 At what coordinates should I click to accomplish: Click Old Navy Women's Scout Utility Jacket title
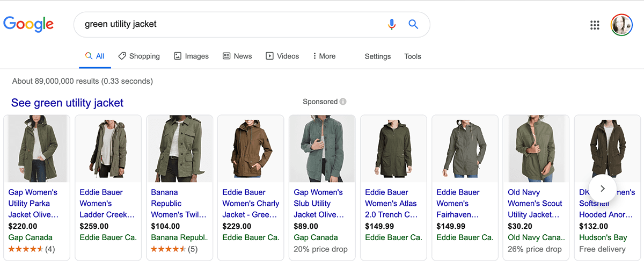535,203
